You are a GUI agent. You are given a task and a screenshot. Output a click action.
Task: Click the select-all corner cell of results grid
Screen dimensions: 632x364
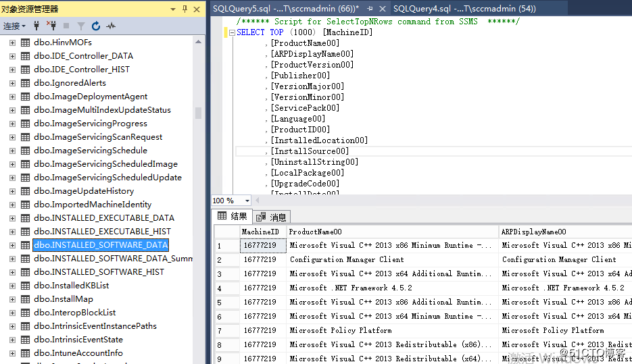tap(227, 232)
